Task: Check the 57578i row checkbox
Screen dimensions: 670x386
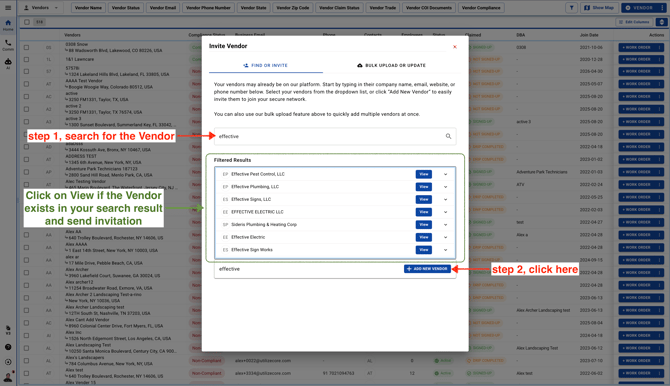Action: click(26, 71)
